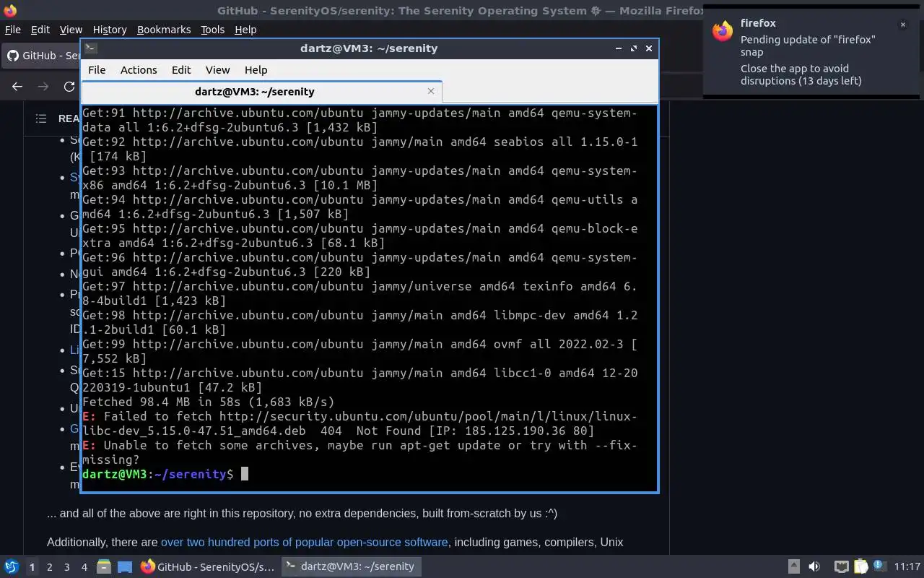Open Firefox File menu

[x=13, y=30]
